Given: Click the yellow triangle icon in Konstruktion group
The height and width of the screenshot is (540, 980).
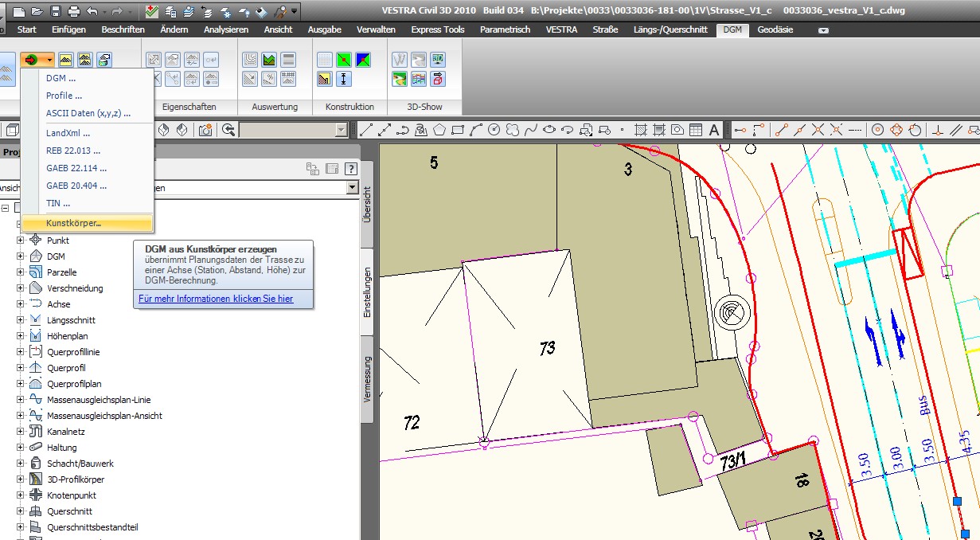Looking at the screenshot, I should click(325, 79).
